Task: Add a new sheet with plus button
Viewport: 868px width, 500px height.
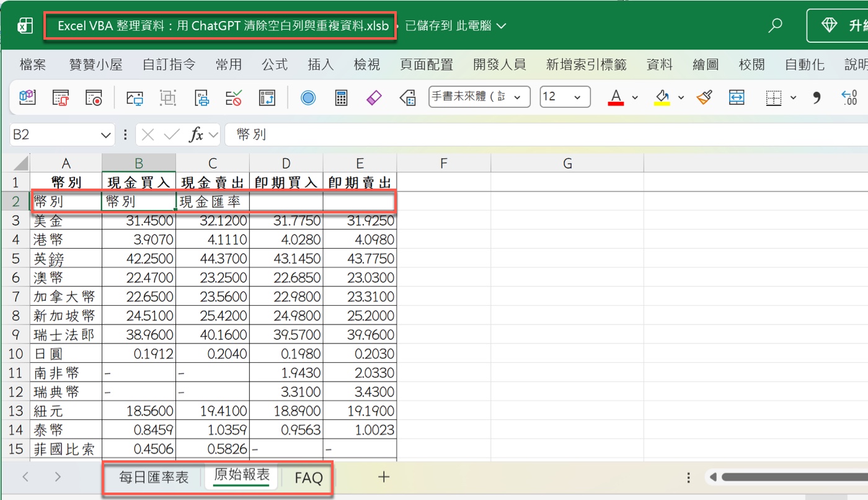Action: [x=384, y=476]
